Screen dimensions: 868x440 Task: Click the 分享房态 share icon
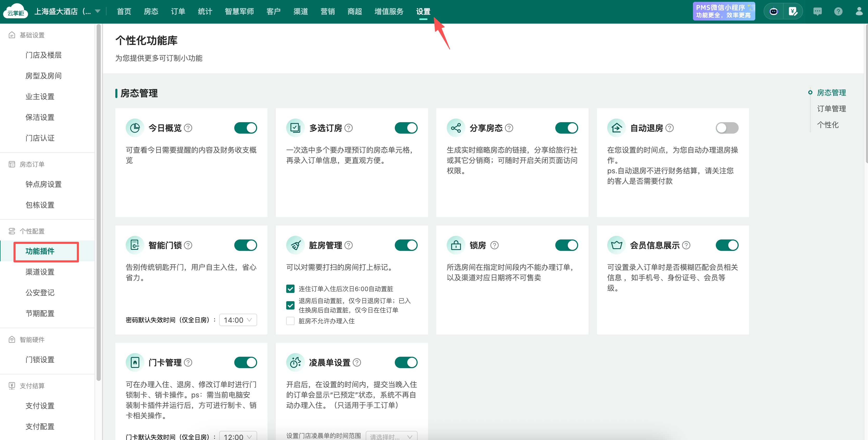(456, 128)
